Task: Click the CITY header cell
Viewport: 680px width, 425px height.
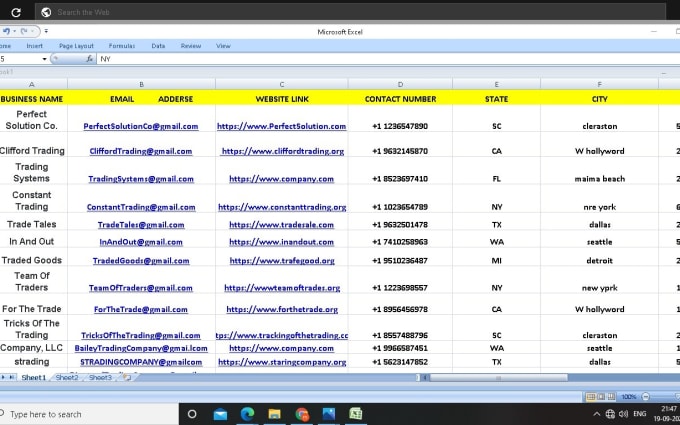Action: point(599,98)
